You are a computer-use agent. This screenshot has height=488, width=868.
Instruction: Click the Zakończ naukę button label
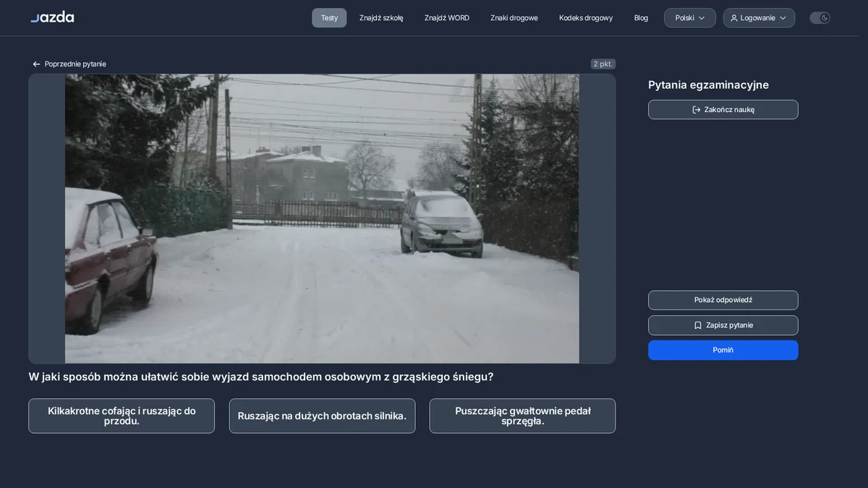729,110
